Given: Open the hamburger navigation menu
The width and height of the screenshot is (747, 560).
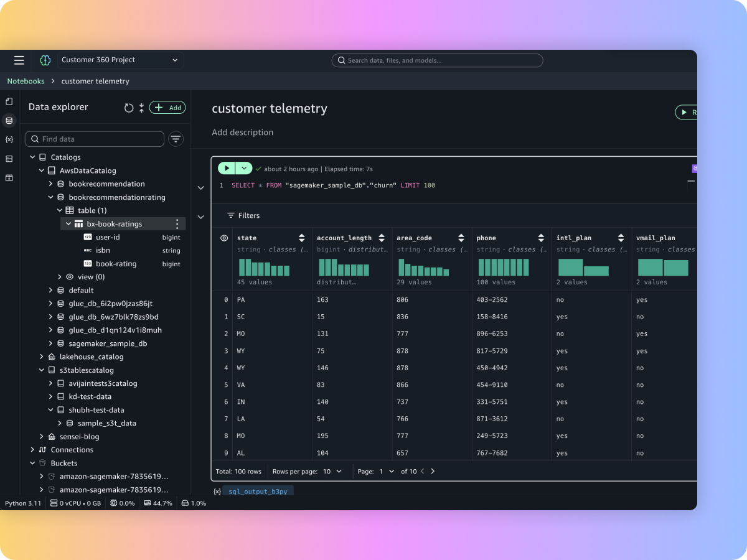Looking at the screenshot, I should 19,60.
